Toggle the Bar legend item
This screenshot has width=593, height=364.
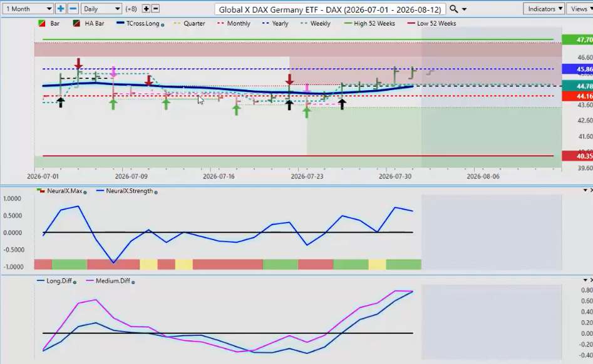pos(49,23)
